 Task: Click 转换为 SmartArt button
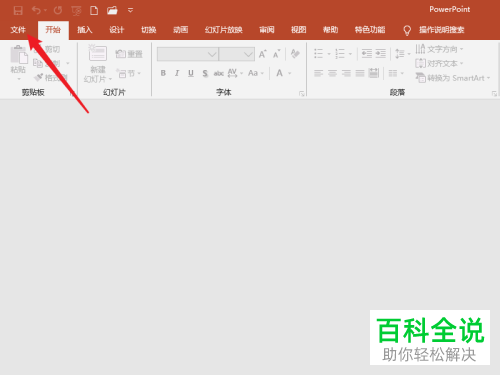[453, 78]
